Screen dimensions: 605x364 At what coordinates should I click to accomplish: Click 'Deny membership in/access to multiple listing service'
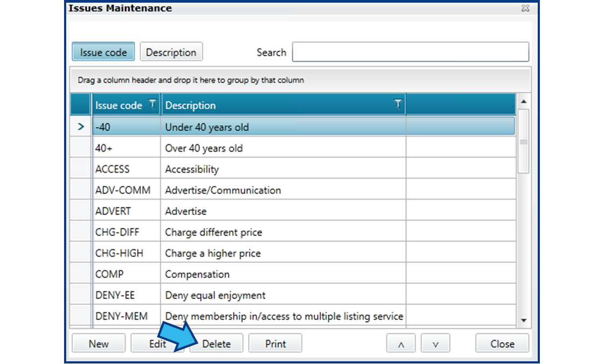pyautogui.click(x=284, y=317)
